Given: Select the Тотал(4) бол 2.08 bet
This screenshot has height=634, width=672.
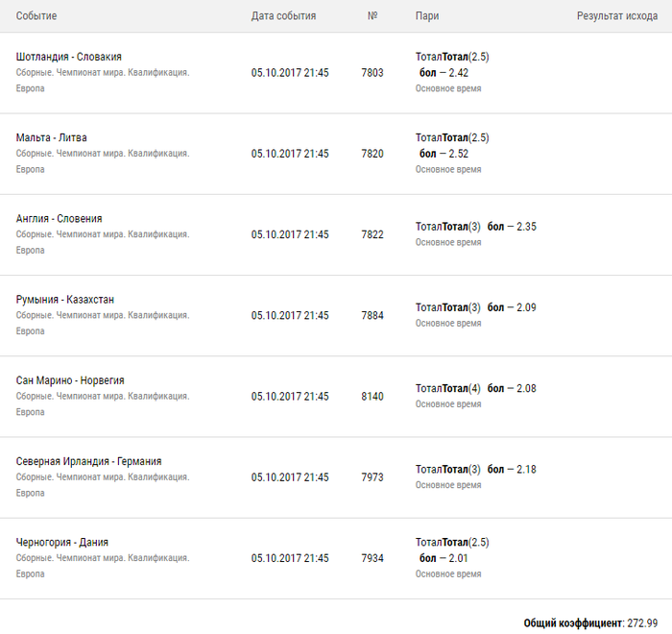Looking at the screenshot, I should point(475,388).
